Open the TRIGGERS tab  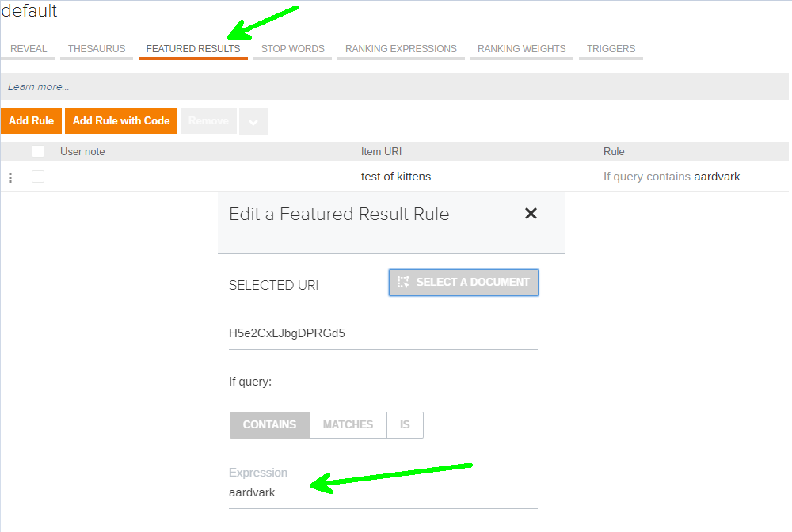[610, 48]
